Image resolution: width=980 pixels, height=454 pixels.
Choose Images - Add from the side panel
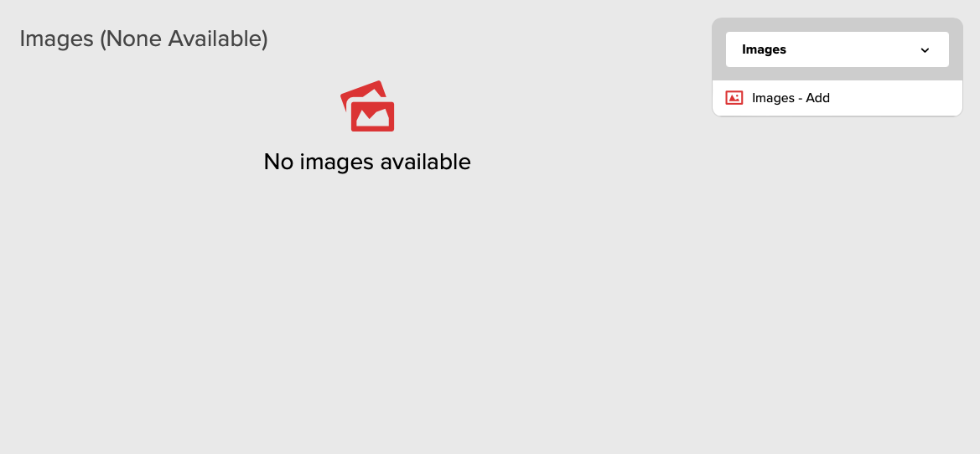[x=837, y=98]
